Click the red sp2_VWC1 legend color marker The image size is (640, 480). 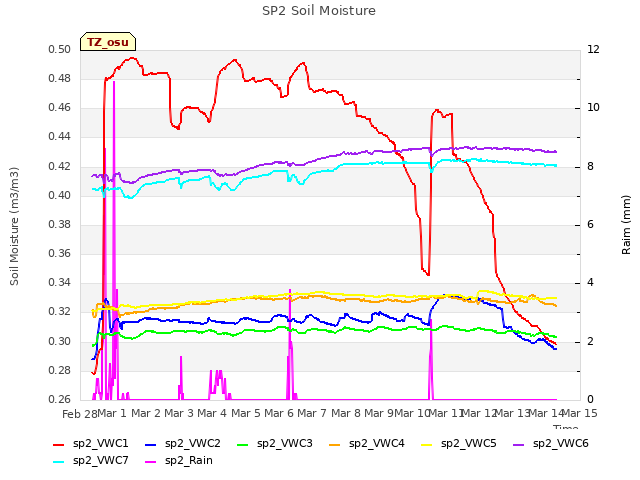pyautogui.click(x=59, y=444)
